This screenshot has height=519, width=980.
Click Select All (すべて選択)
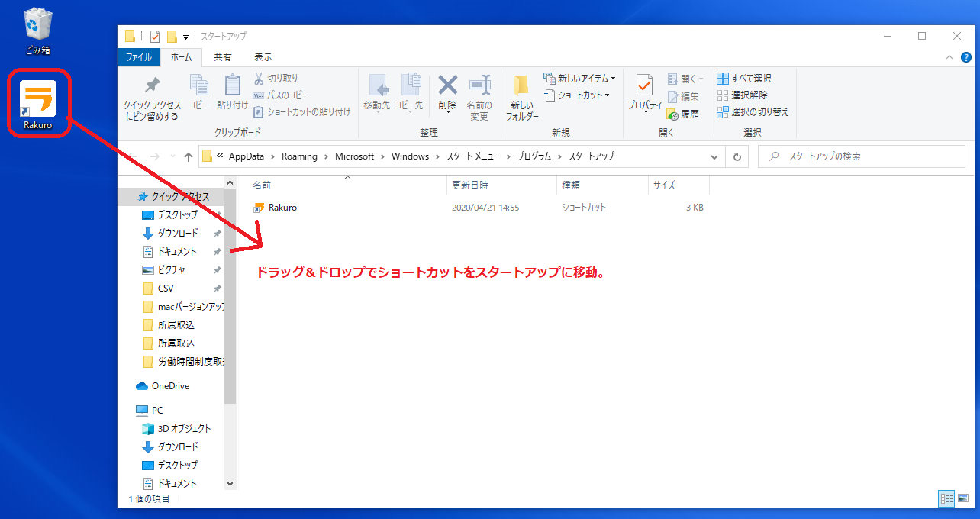[744, 78]
